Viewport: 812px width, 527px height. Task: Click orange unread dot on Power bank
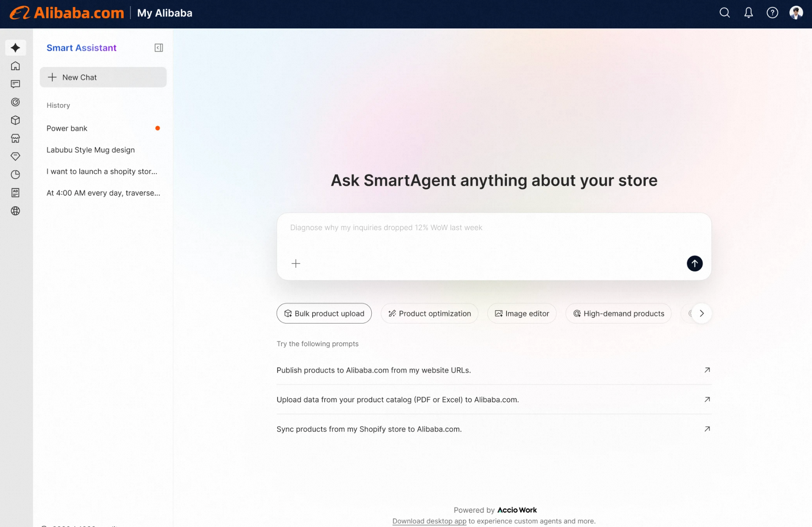pyautogui.click(x=157, y=128)
